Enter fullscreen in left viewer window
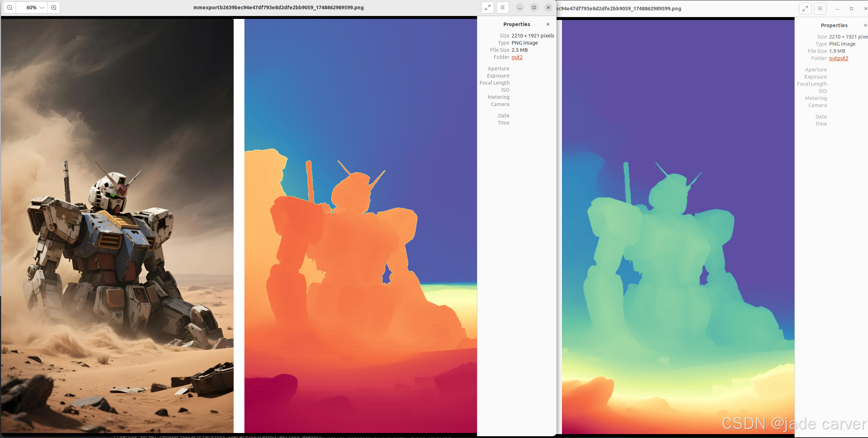This screenshot has width=868, height=438. click(488, 7)
